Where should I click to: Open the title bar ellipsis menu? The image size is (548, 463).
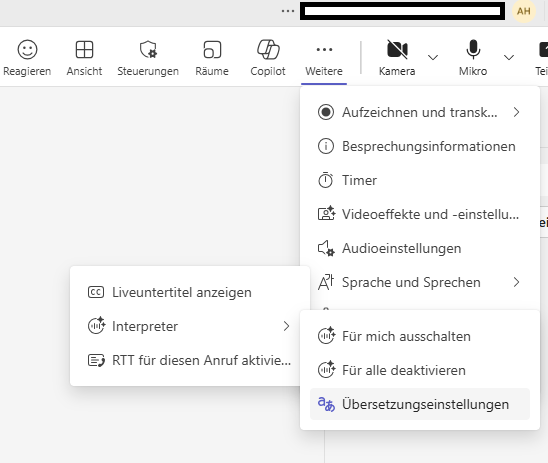point(288,11)
